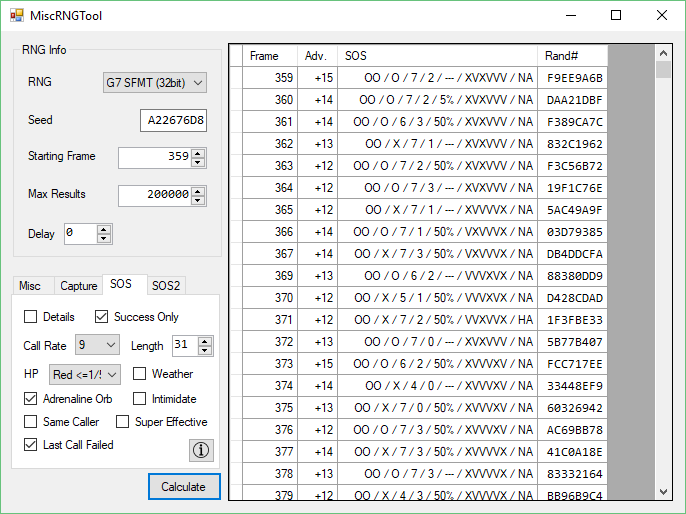Open the info icon button

click(201, 450)
